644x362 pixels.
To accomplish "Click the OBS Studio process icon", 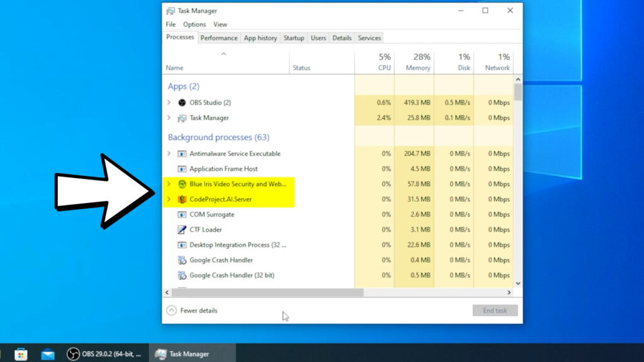I will click(182, 102).
